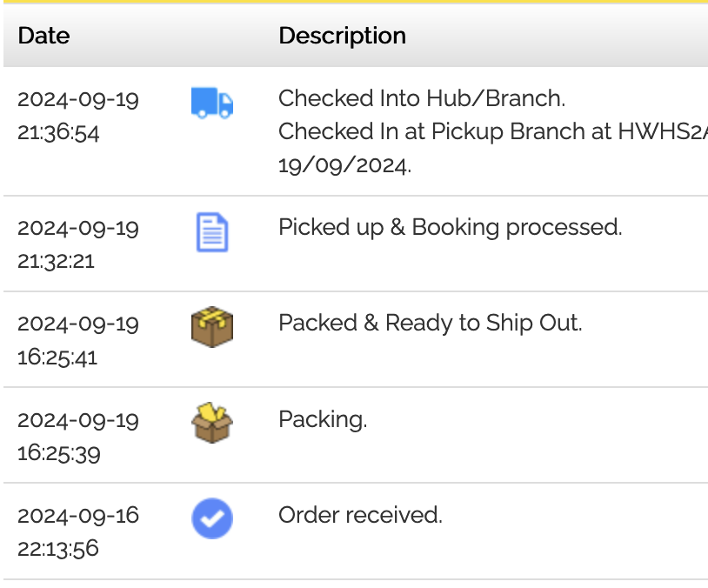Image resolution: width=708 pixels, height=588 pixels.
Task: Select the 'Checked Into Hub/Branch.' status text
Action: (x=422, y=98)
